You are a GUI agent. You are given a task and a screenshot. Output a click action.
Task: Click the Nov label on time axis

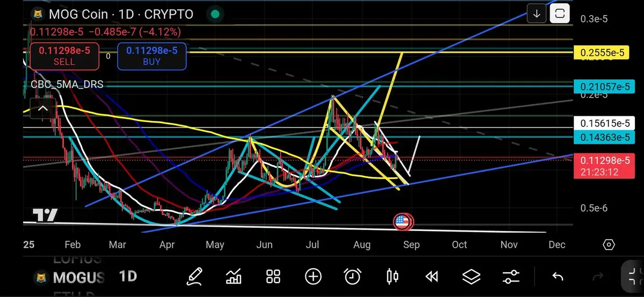509,245
